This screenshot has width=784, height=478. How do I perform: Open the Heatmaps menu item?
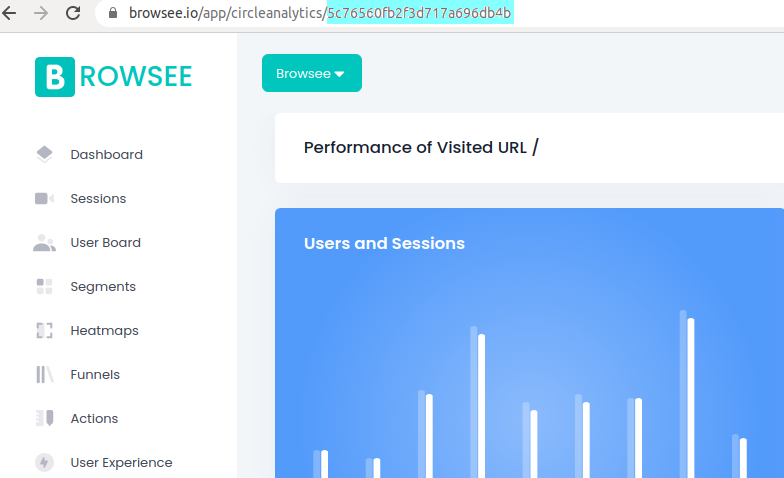tap(104, 330)
